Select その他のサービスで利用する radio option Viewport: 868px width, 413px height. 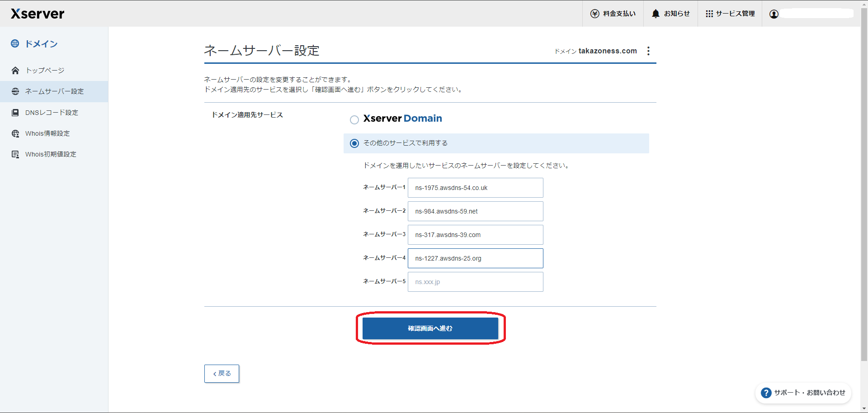click(x=354, y=143)
